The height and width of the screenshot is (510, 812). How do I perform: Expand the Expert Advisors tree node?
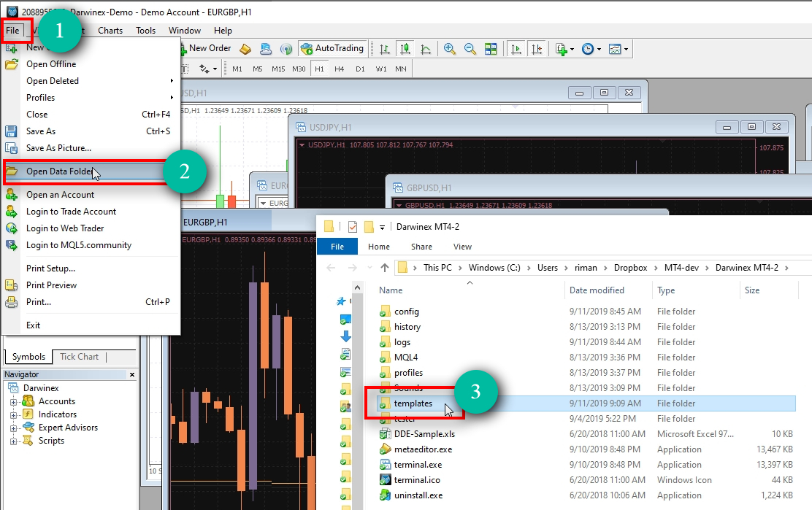13,428
